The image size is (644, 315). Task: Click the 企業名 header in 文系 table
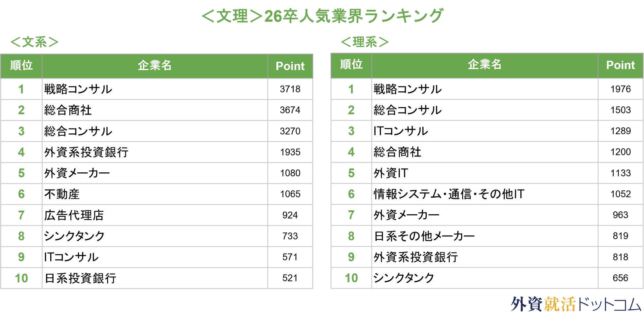point(155,65)
